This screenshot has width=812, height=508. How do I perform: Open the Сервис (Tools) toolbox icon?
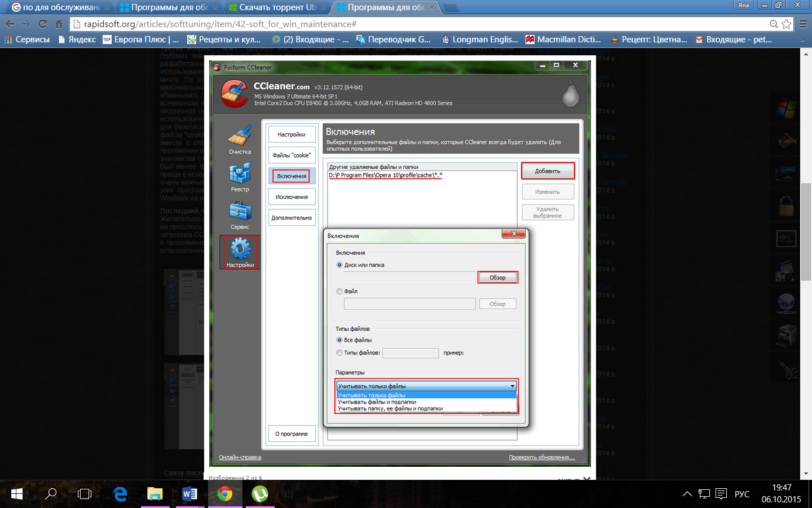pyautogui.click(x=240, y=214)
